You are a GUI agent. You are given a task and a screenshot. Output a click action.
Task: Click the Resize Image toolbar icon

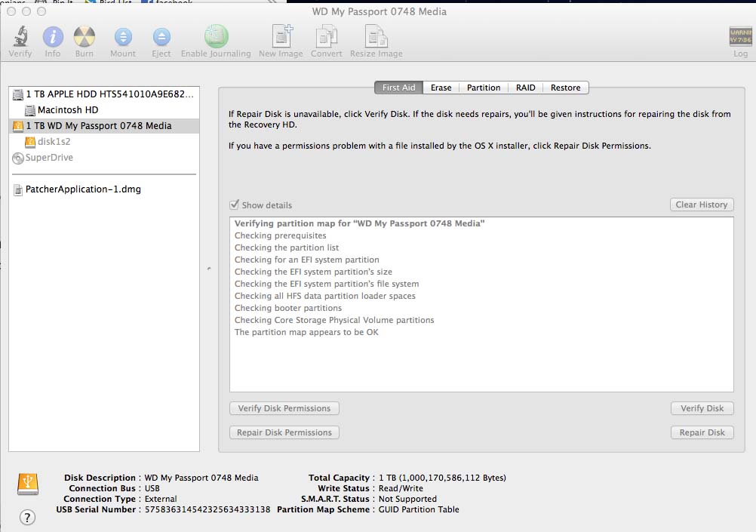click(376, 37)
